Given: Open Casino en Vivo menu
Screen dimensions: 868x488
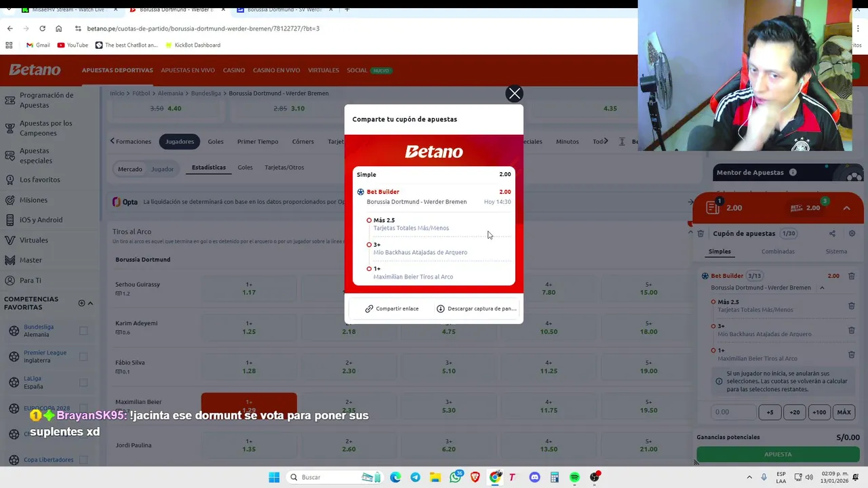Looking at the screenshot, I should [276, 70].
